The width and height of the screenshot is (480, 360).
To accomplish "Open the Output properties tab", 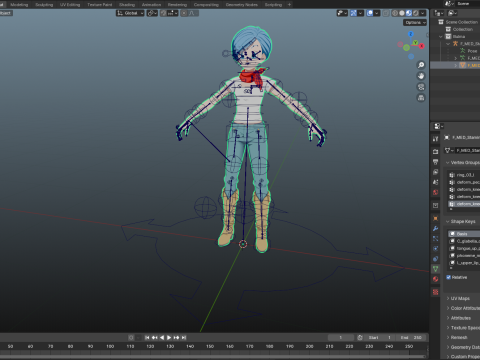I will pos(435,162).
